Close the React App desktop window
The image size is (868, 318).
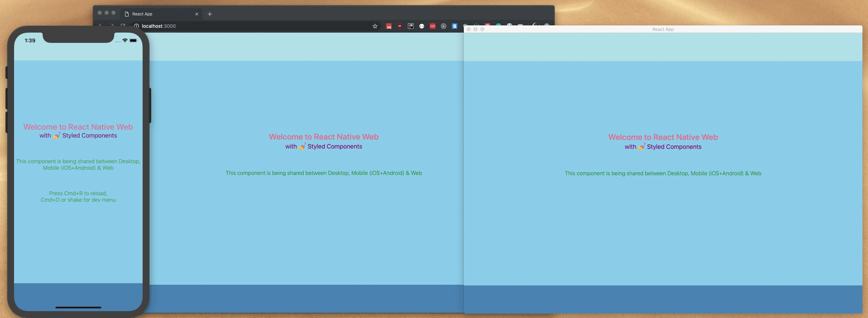click(469, 30)
